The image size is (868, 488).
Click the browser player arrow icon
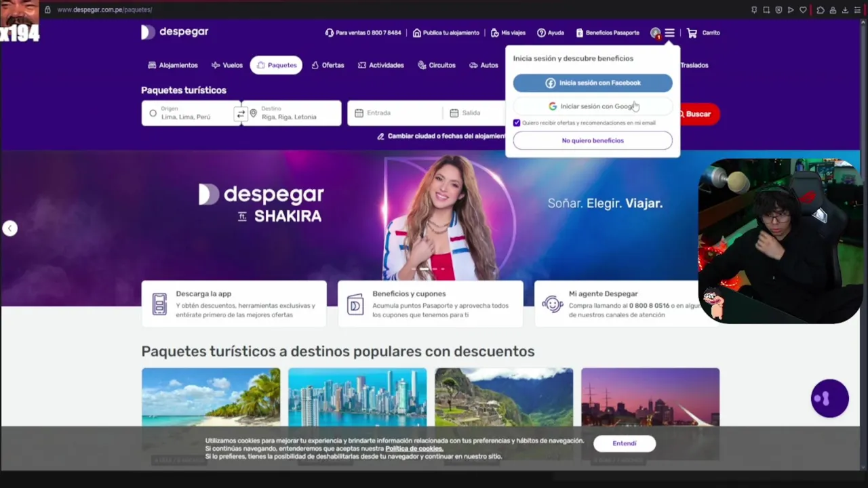tap(791, 9)
